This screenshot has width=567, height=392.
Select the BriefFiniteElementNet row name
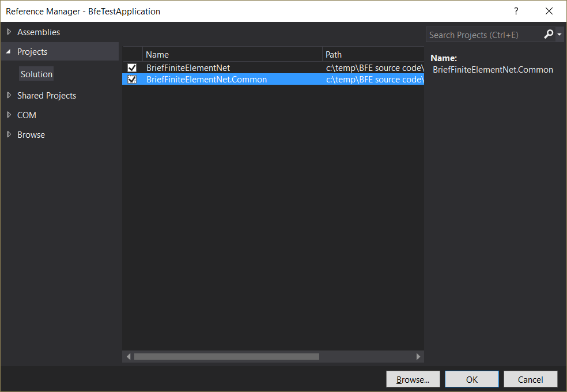pyautogui.click(x=188, y=67)
